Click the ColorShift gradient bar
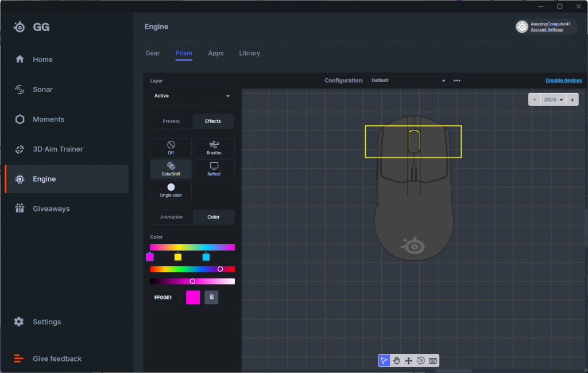 pyautogui.click(x=192, y=247)
